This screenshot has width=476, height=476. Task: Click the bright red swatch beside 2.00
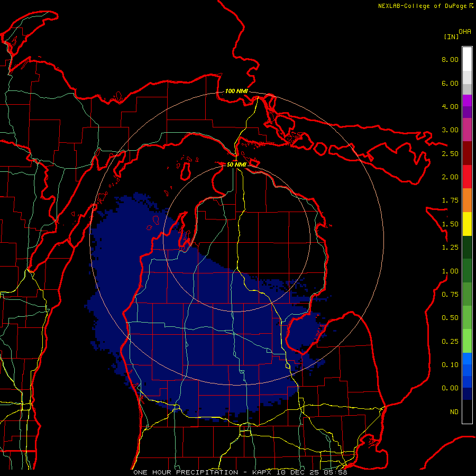coord(467,177)
